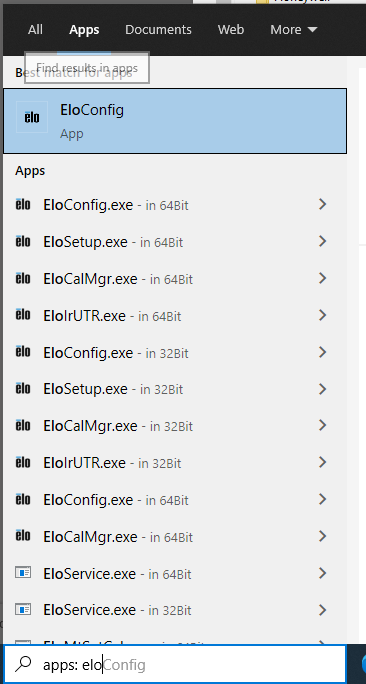Click the EloIrUTR.exe 32Bit icon
This screenshot has width=366, height=684.
[23, 462]
